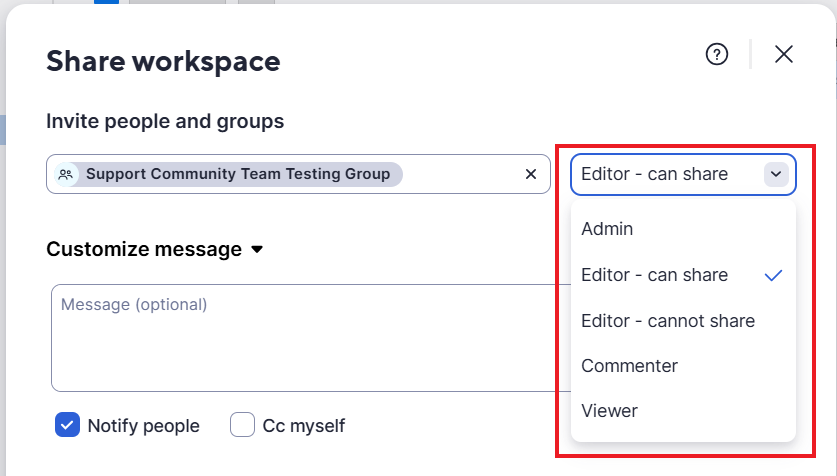Screen dimensions: 837x476
Task: Click the group people icon in the chip
Action: click(x=66, y=174)
